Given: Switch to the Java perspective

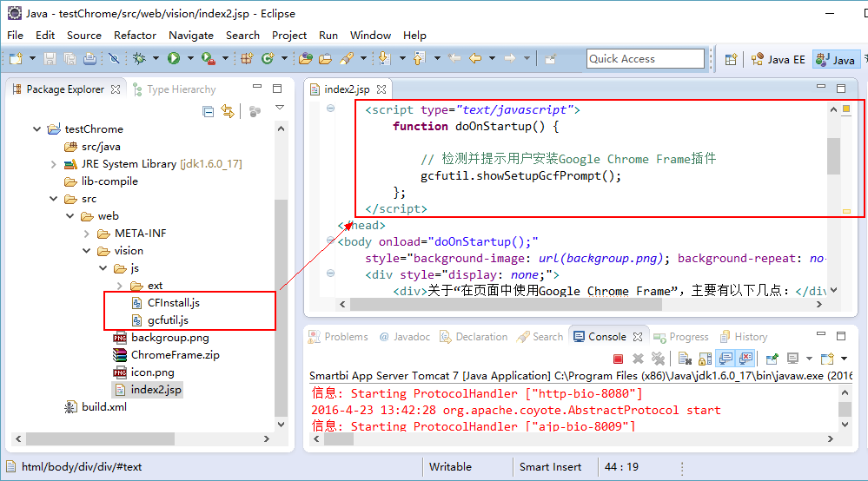Looking at the screenshot, I should click(x=835, y=59).
